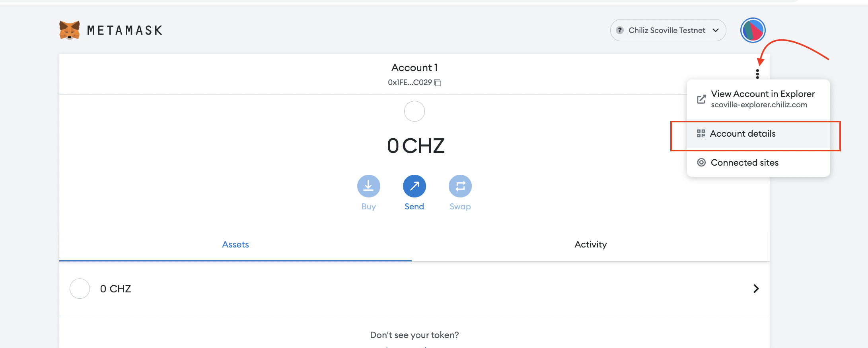The width and height of the screenshot is (868, 348).
Task: Copy address using the copy icon
Action: coord(438,83)
